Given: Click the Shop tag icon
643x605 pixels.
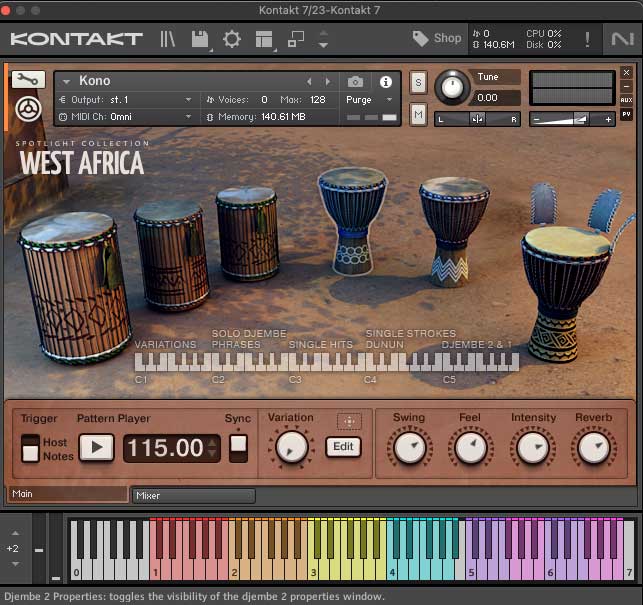Looking at the screenshot, I should [420, 39].
